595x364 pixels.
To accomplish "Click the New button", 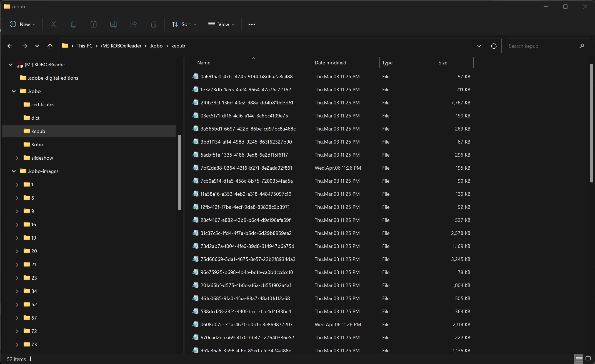I will click(x=22, y=24).
